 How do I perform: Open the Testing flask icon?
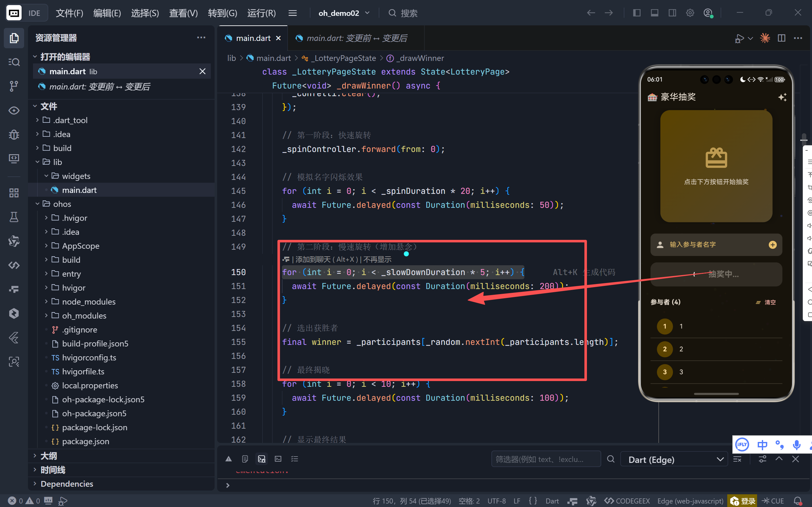(x=14, y=217)
